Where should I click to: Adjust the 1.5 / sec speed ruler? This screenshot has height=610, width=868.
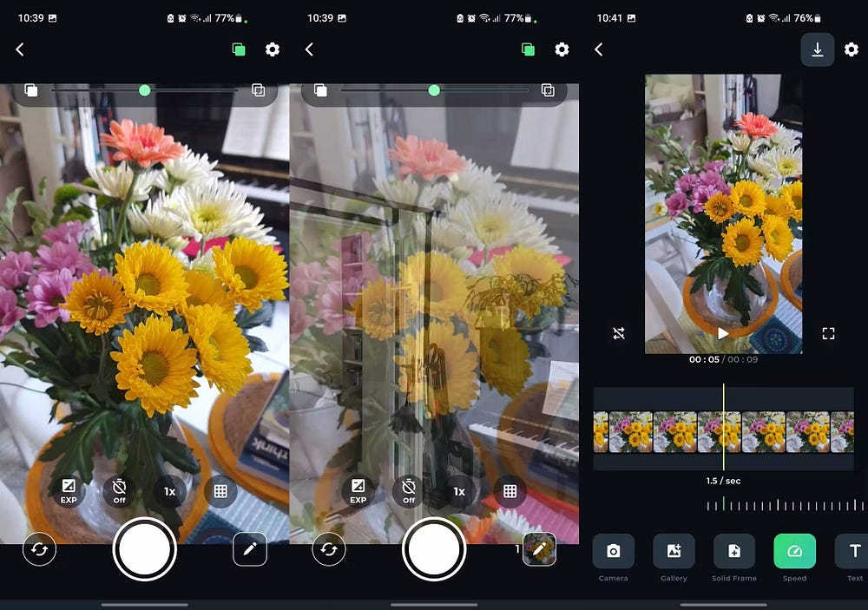785,505
